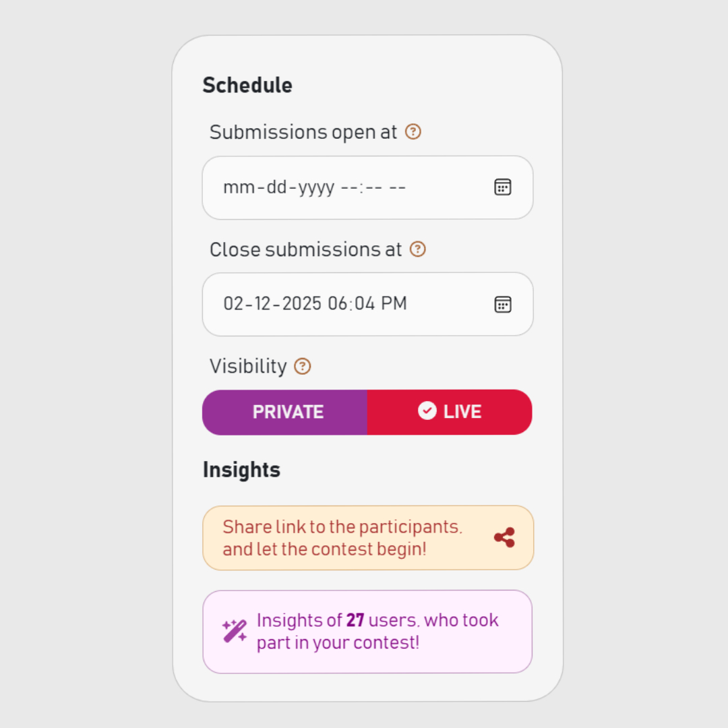Select hour 06 in close submissions time
The width and height of the screenshot is (728, 728).
[x=338, y=303]
